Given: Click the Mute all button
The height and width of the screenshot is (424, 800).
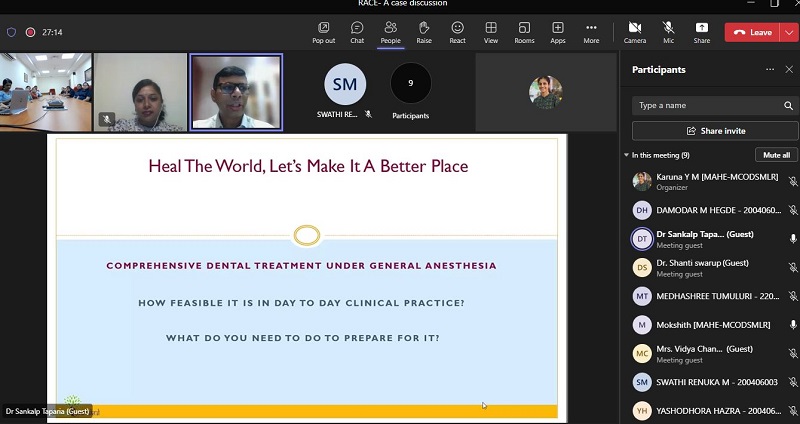Looking at the screenshot, I should [x=776, y=155].
